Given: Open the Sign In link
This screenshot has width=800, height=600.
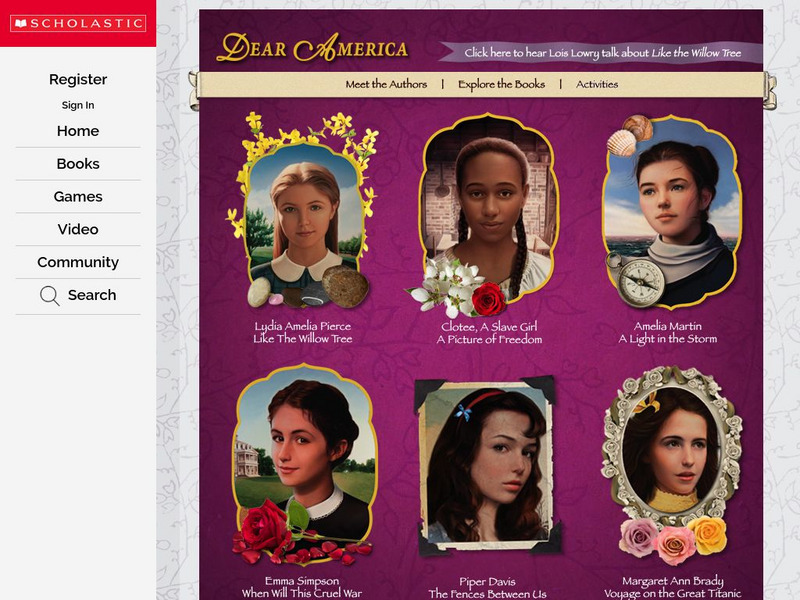Looking at the screenshot, I should (x=78, y=105).
